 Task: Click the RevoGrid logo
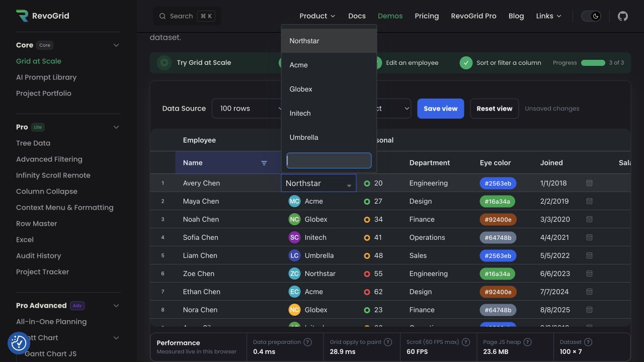(43, 16)
